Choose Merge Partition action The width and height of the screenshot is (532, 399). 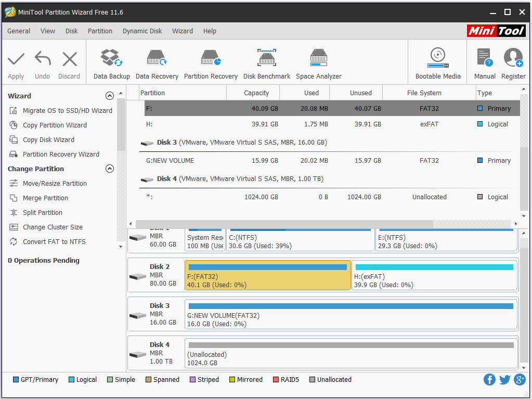click(x=45, y=198)
